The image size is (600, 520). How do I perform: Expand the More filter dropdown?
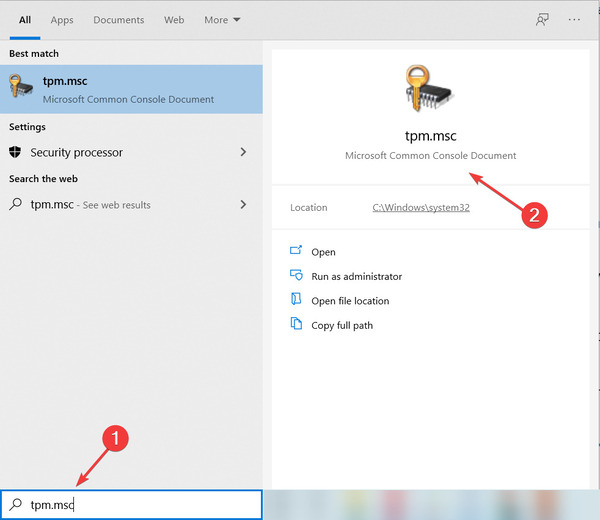222,20
